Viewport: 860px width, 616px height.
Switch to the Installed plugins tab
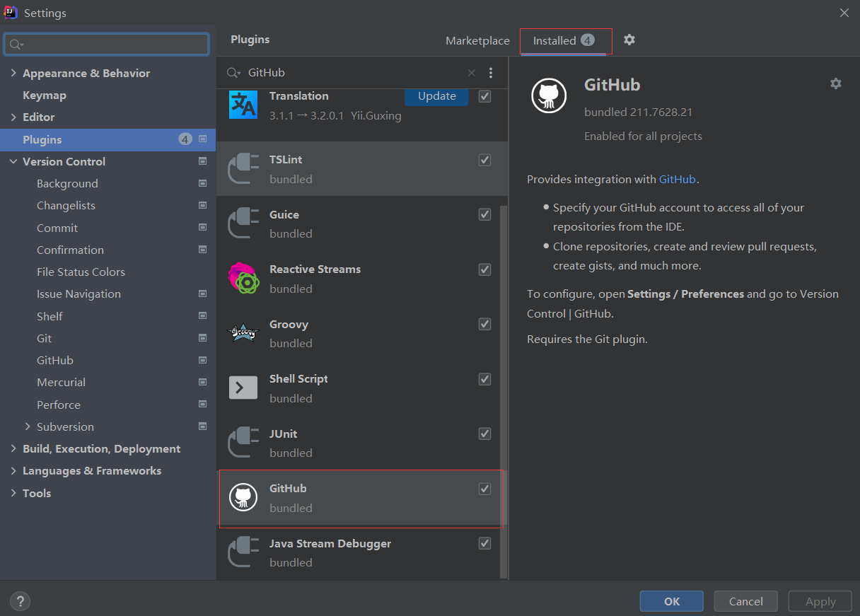point(564,40)
